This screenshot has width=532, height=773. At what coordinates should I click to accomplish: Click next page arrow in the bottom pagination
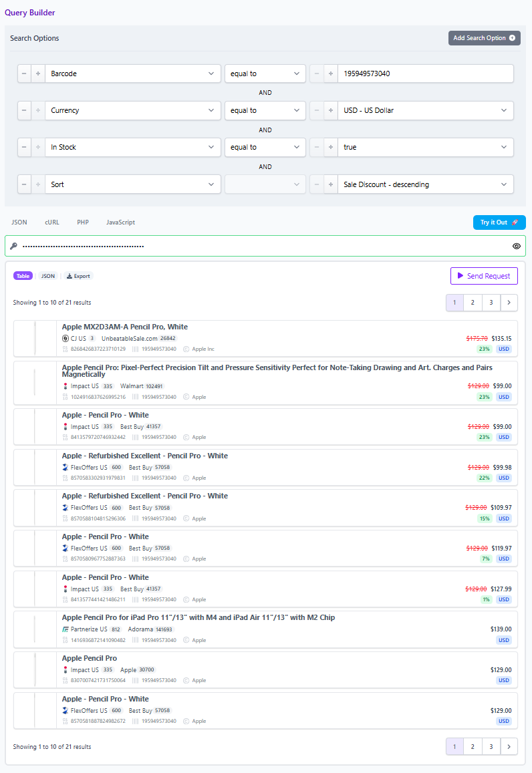click(509, 747)
